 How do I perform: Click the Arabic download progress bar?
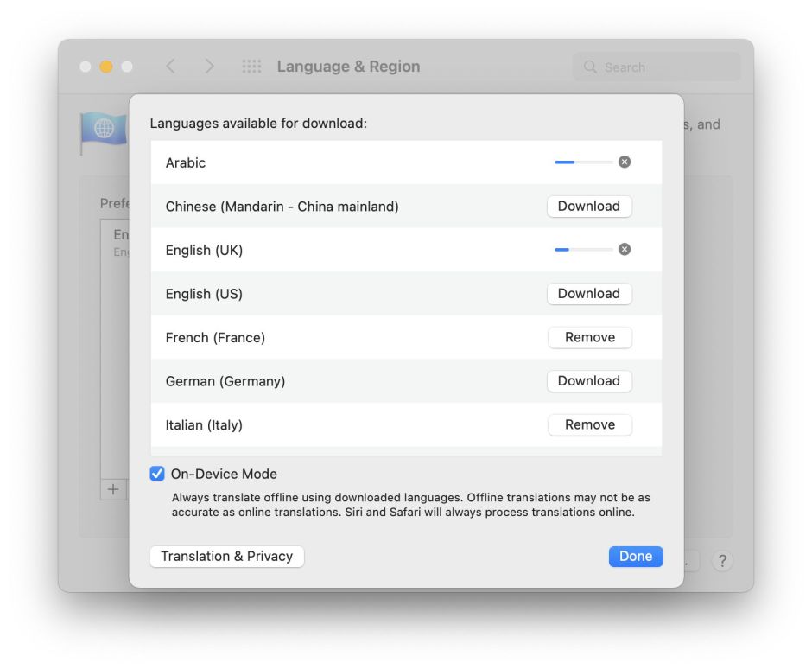pyautogui.click(x=583, y=162)
